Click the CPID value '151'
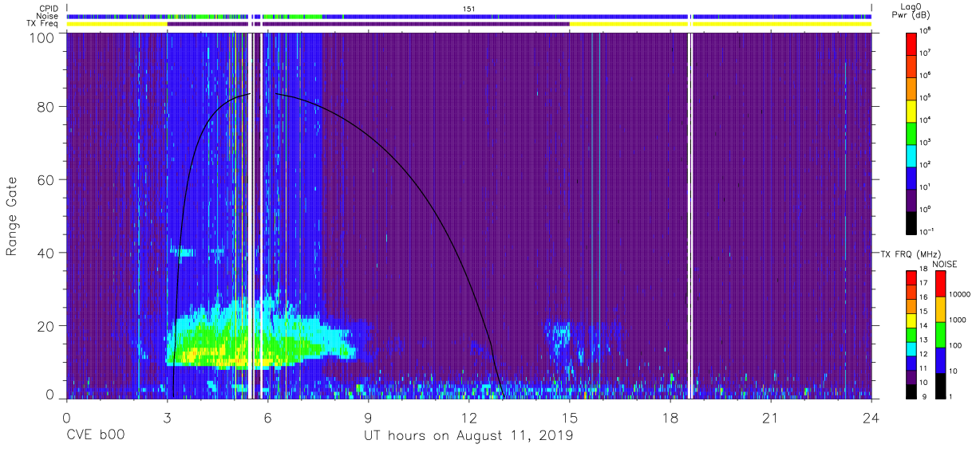Image resolution: width=980 pixels, height=452 pixels. point(468,9)
